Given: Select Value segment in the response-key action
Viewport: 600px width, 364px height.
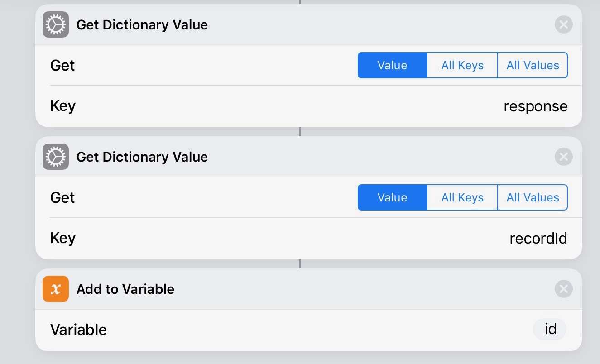Looking at the screenshot, I should pos(392,65).
